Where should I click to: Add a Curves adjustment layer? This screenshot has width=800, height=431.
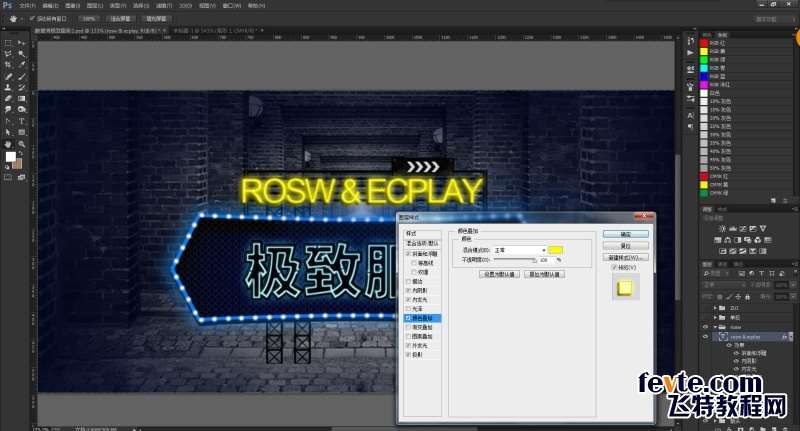click(x=742, y=229)
